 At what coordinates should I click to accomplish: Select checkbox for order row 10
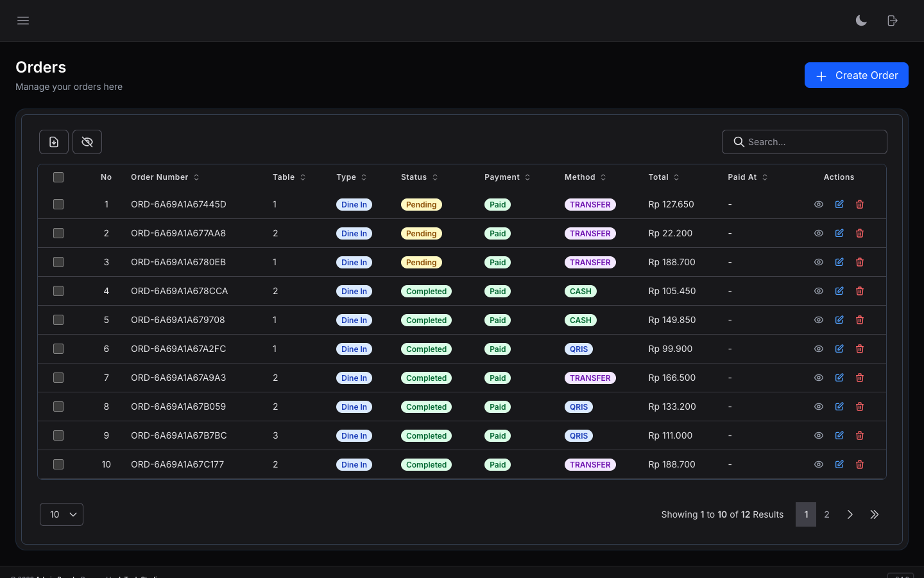pos(58,464)
